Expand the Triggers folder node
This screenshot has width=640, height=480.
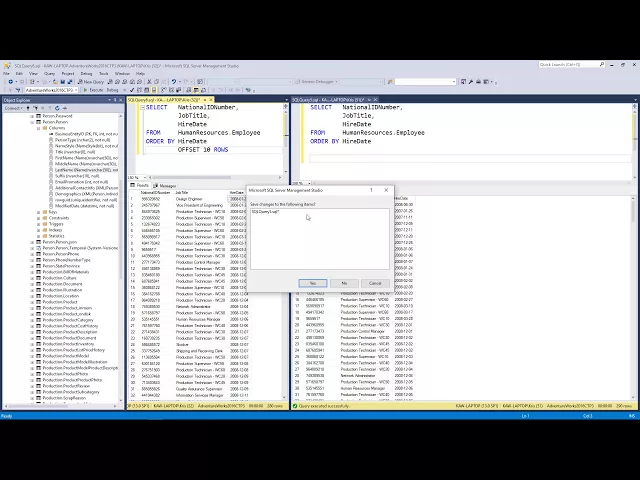(39, 224)
